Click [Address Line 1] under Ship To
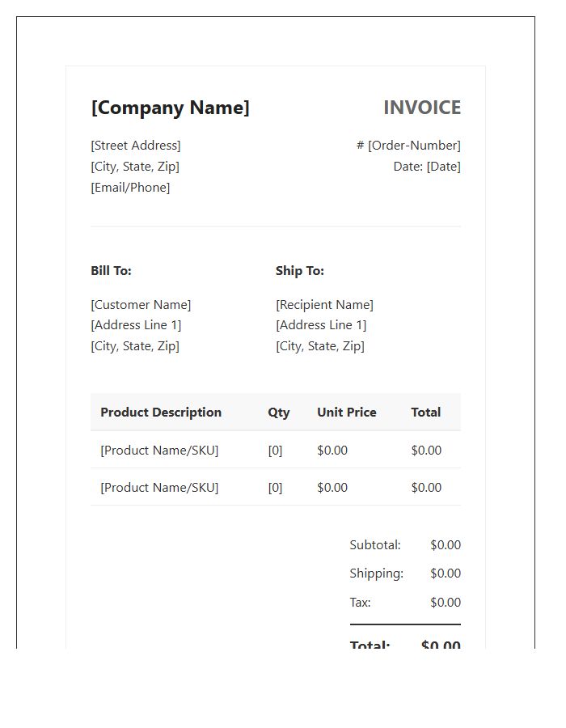 click(321, 325)
